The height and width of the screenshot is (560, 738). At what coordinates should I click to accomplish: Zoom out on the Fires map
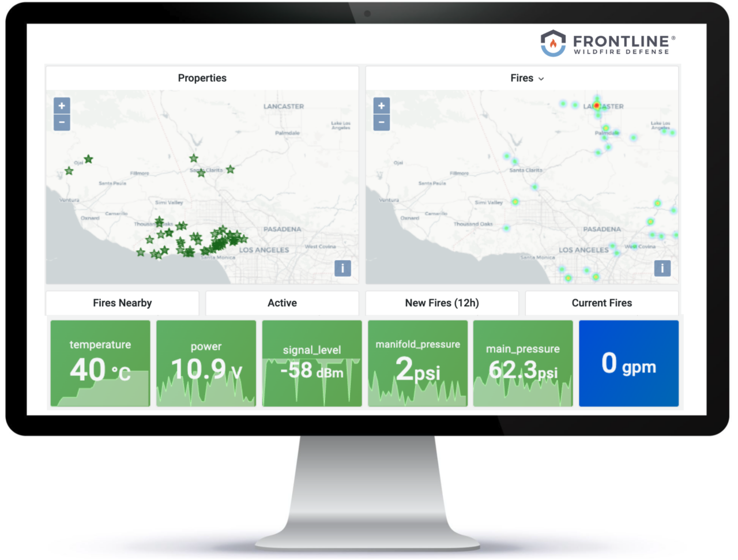pos(381,122)
